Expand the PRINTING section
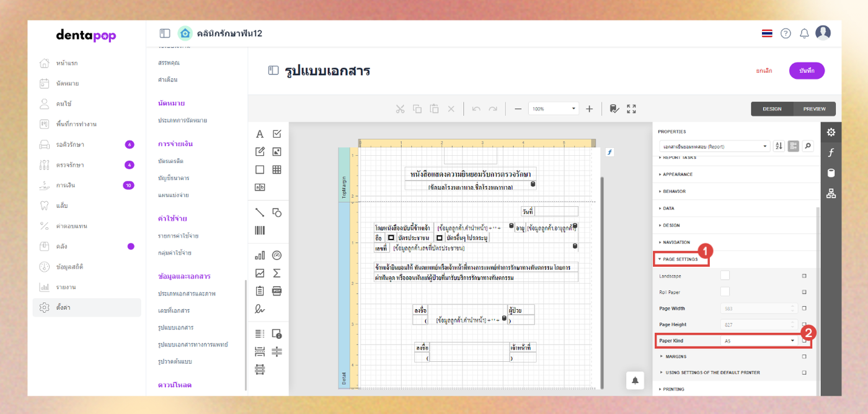The width and height of the screenshot is (868, 414). (671, 389)
